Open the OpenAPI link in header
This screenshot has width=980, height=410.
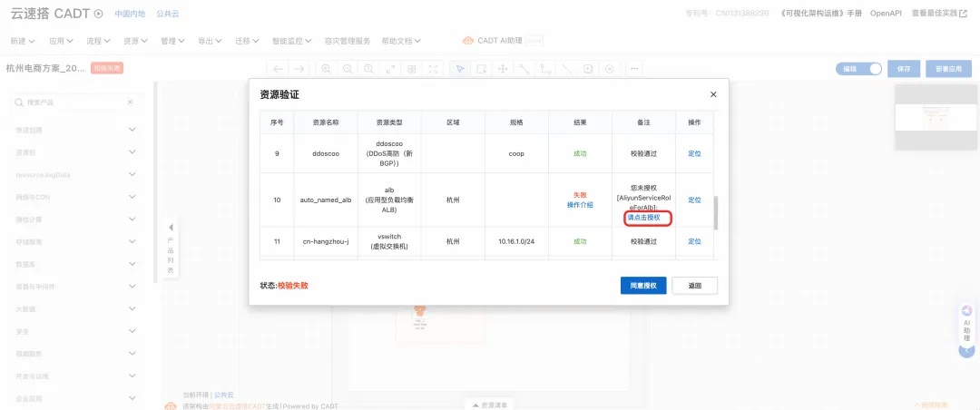886,13
